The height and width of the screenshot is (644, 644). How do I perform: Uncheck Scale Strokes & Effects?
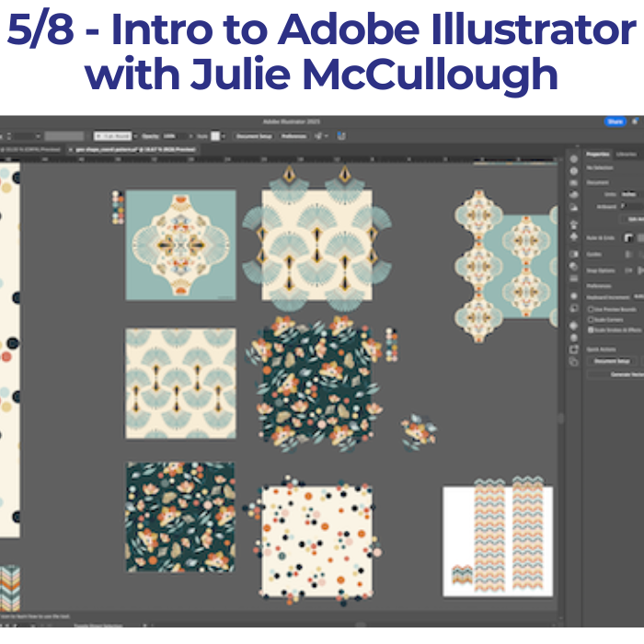pos(591,328)
